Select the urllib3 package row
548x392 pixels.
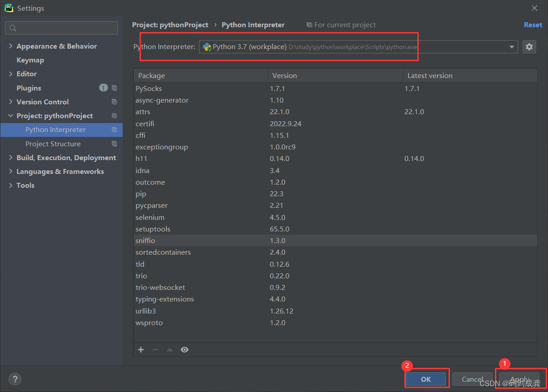pyautogui.click(x=335, y=311)
